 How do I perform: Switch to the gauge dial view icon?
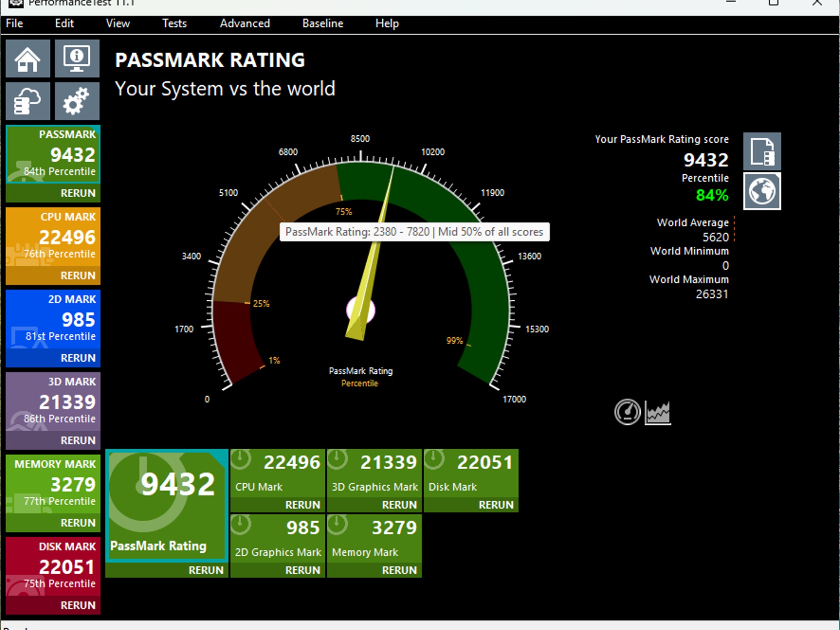[627, 412]
